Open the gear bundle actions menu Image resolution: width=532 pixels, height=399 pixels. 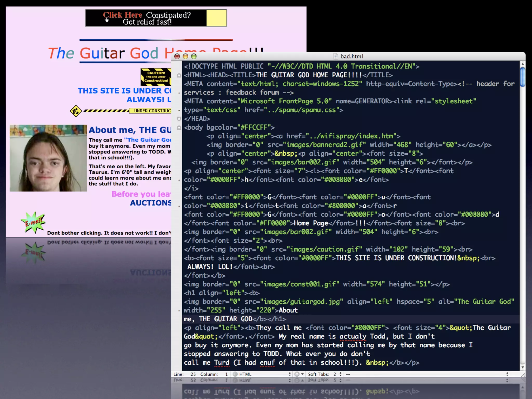pyautogui.click(x=299, y=374)
